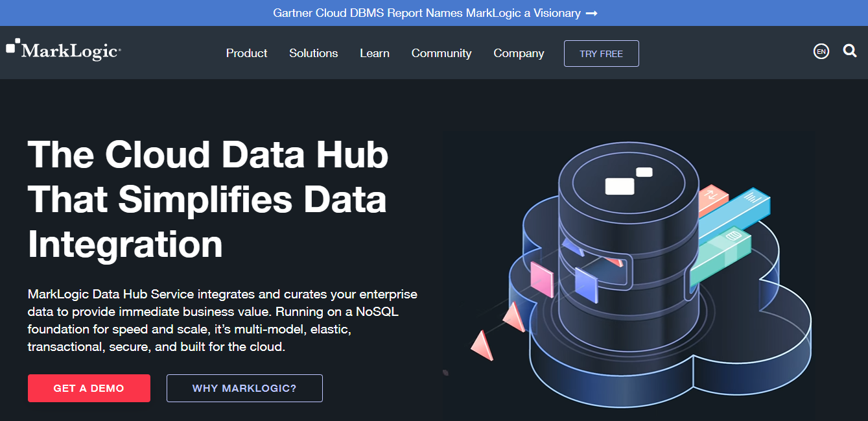Open the search magnifier icon

[850, 51]
